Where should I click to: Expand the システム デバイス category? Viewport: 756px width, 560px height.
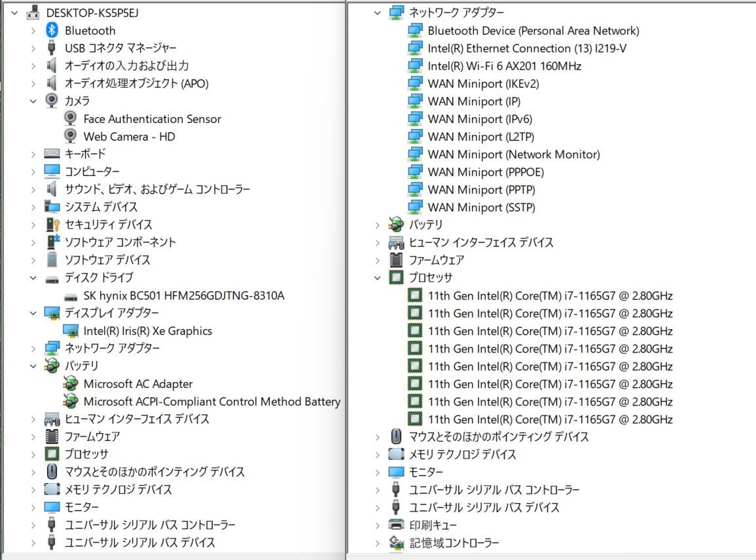tap(33, 207)
